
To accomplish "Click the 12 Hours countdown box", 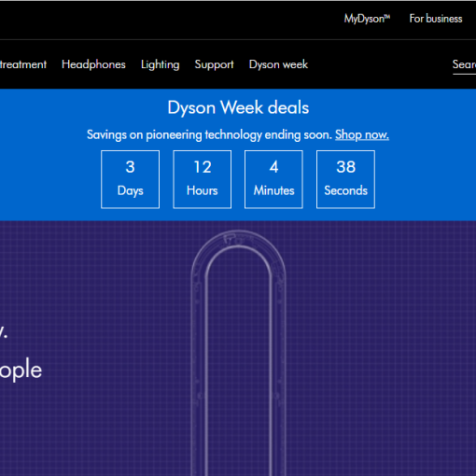I will [x=203, y=179].
